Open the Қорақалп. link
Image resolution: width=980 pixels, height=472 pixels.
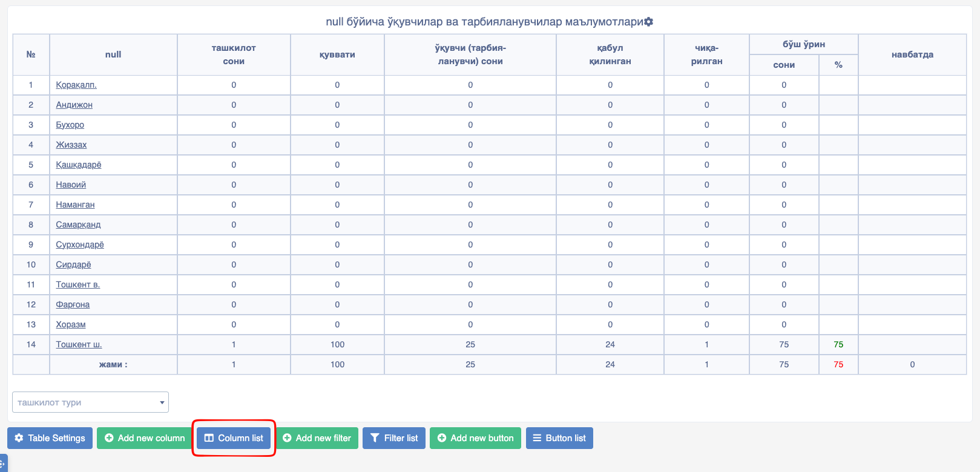click(76, 85)
